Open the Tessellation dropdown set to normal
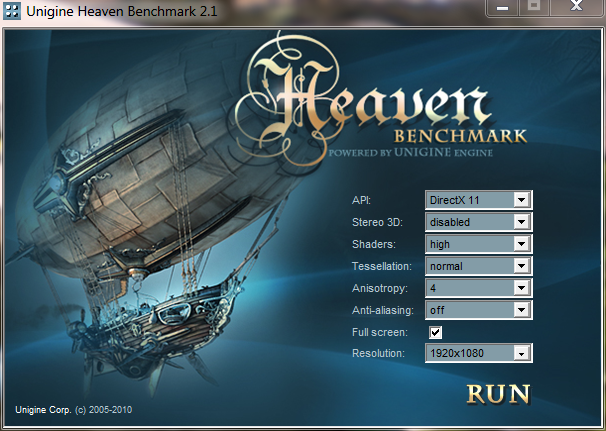Screen dimensions: 606x431 coord(478,266)
